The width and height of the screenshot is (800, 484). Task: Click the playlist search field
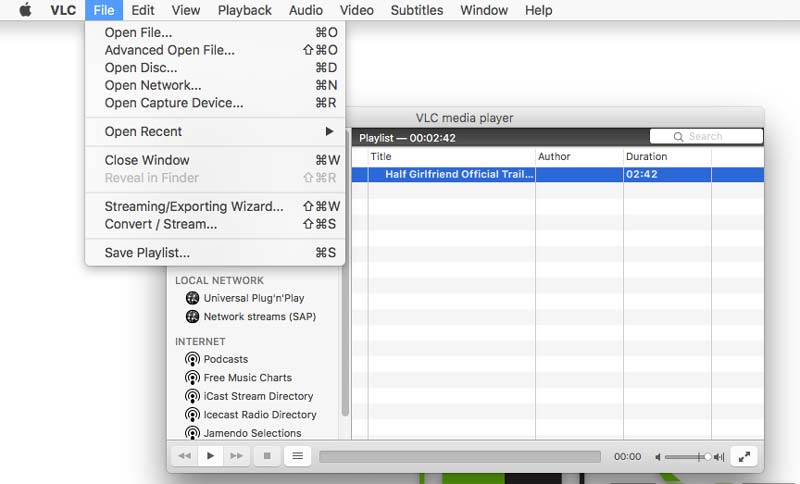click(x=706, y=137)
